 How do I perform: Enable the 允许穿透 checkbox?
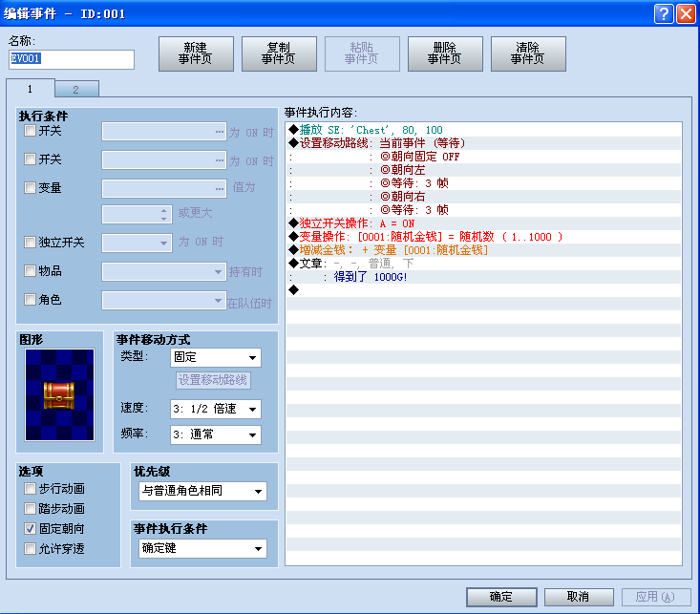[x=30, y=548]
